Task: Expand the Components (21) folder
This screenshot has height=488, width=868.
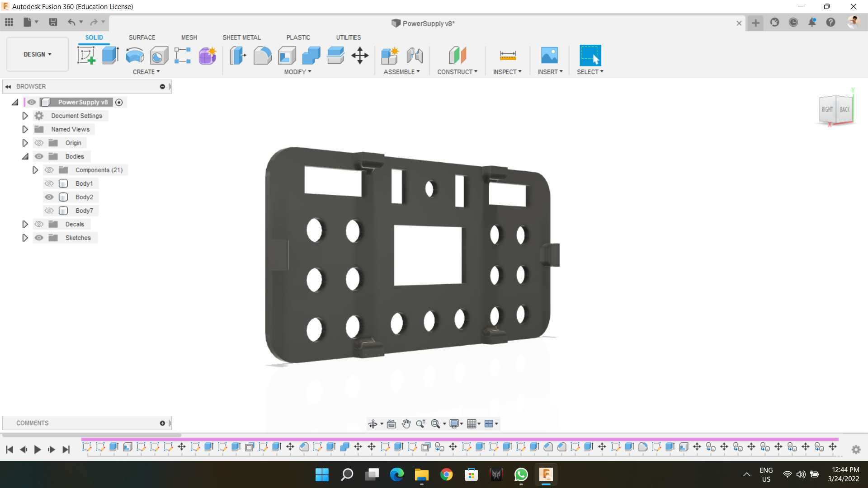Action: [x=35, y=170]
